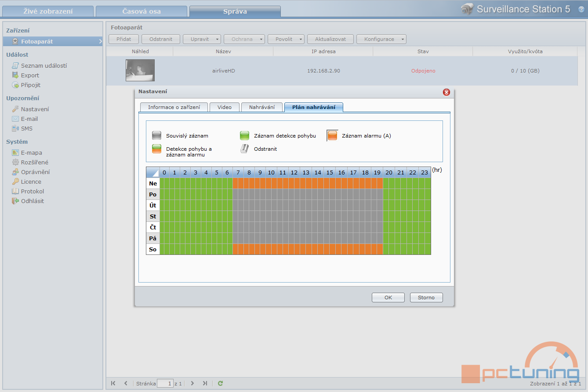Viewport: 588px width, 392px height.
Task: Open the Plán nahrávání tab
Action: click(x=314, y=107)
